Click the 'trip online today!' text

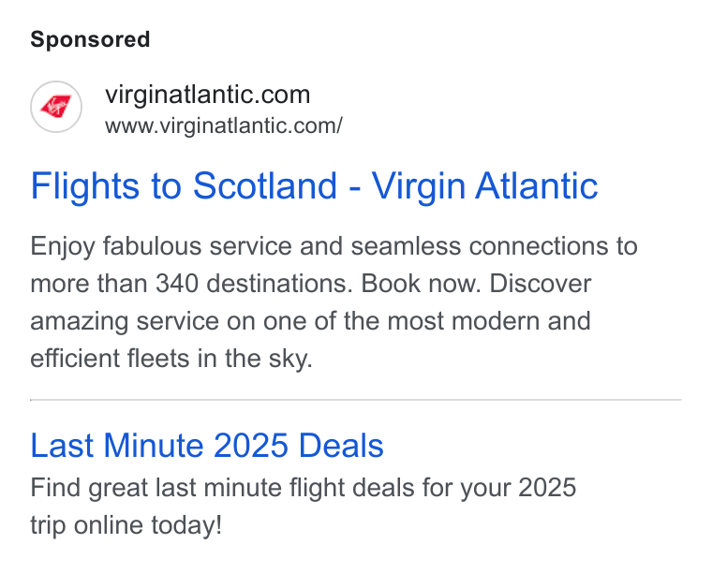[126, 525]
